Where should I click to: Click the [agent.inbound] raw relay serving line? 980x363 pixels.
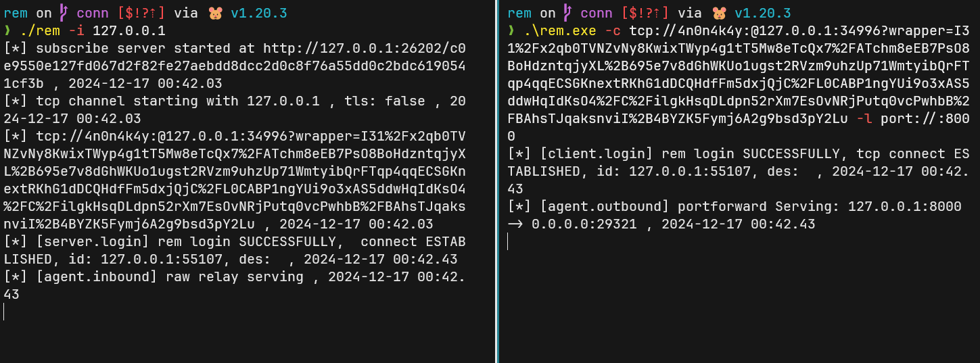[x=235, y=285]
